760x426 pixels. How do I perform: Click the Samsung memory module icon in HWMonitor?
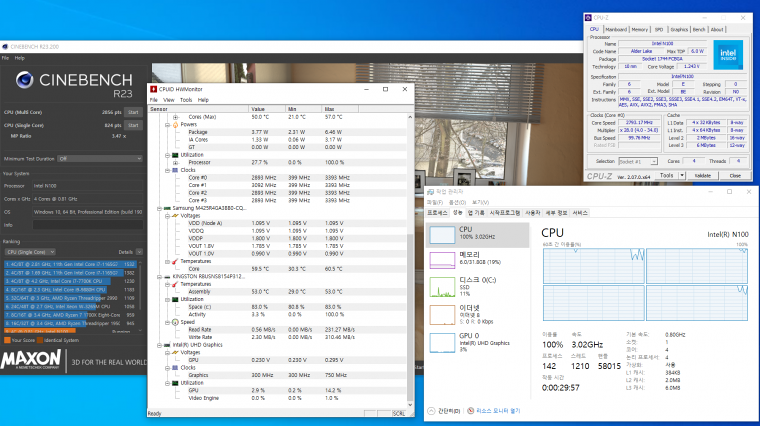167,208
